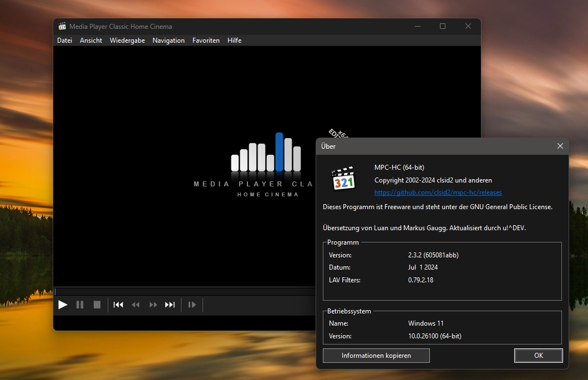Click the Informationen kopieren button
588x380 pixels.
376,355
